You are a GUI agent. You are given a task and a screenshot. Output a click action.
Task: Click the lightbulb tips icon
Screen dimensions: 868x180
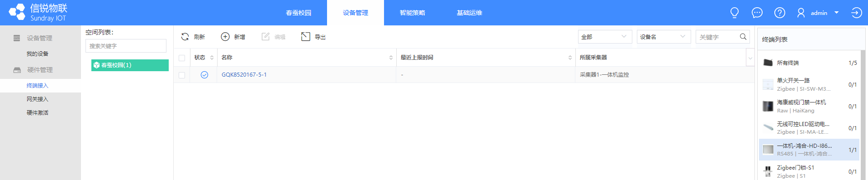click(735, 13)
